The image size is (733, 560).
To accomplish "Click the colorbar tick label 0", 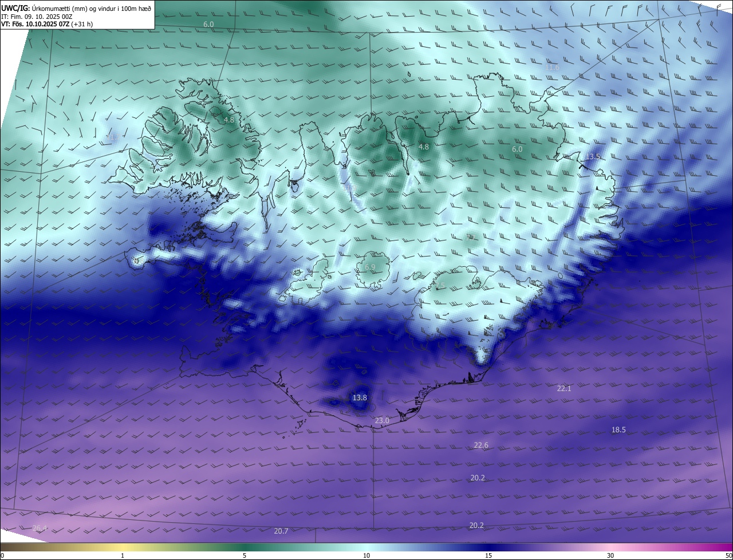I will pyautogui.click(x=2, y=555).
